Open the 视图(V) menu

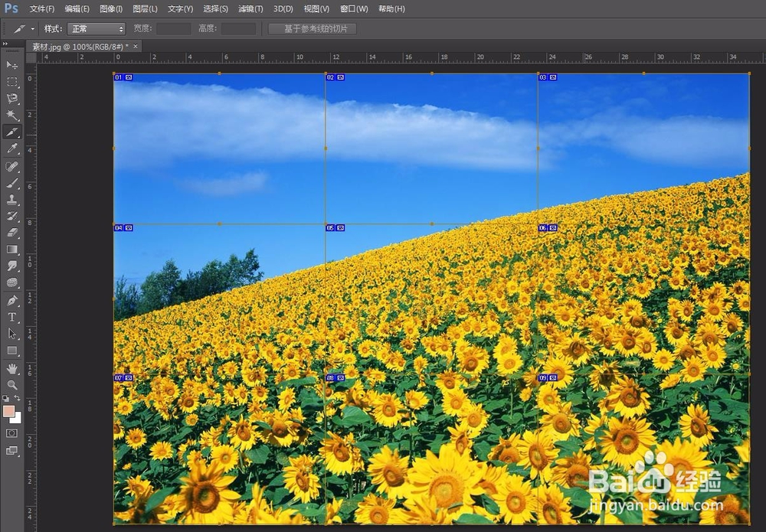coord(316,8)
